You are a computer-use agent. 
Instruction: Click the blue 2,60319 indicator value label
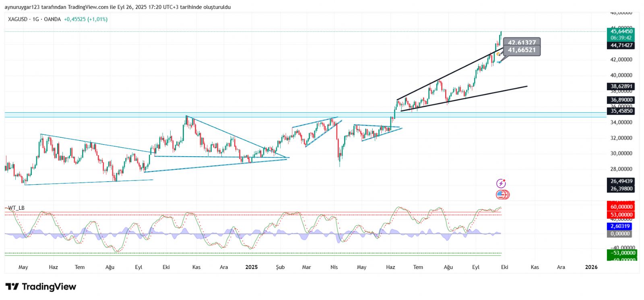(620, 226)
